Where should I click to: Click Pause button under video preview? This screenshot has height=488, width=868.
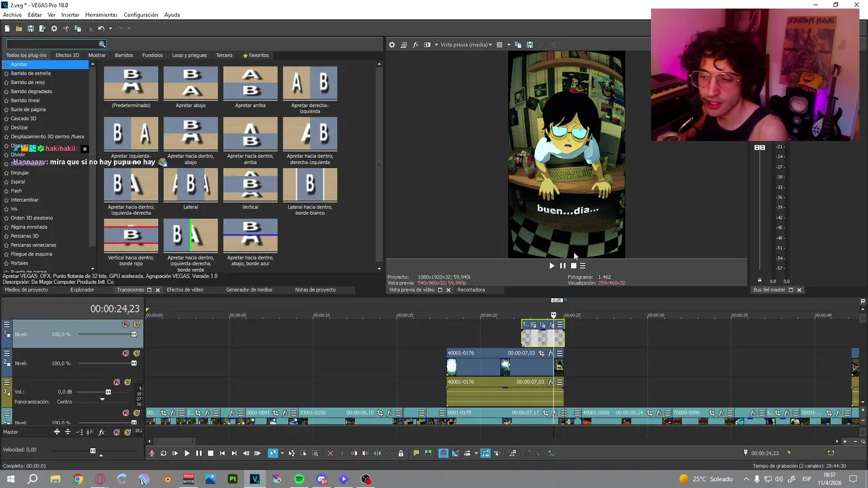tap(562, 266)
